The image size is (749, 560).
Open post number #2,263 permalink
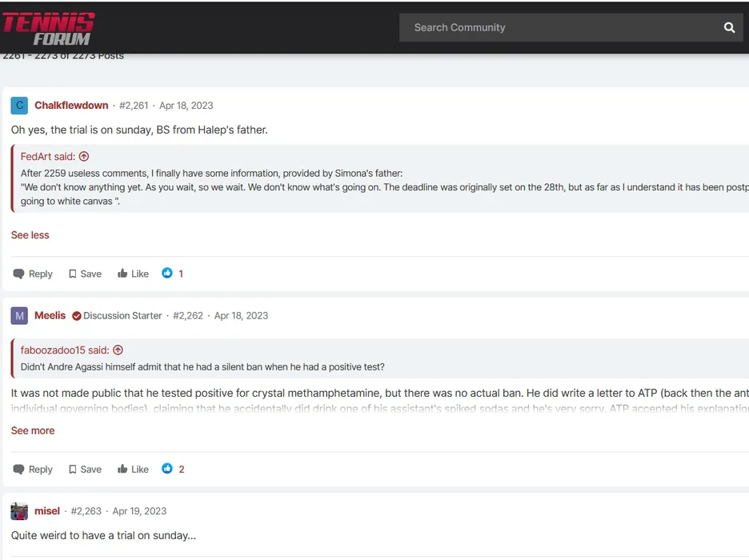86,511
